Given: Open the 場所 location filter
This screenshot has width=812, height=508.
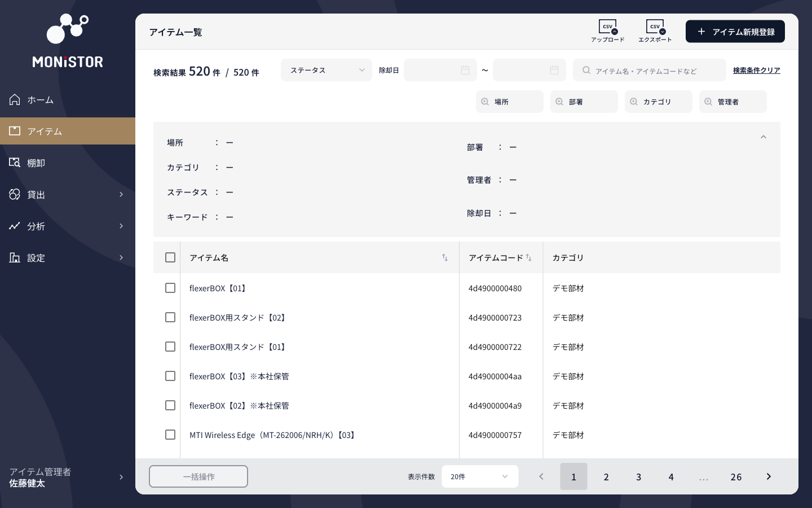Looking at the screenshot, I should (x=509, y=102).
